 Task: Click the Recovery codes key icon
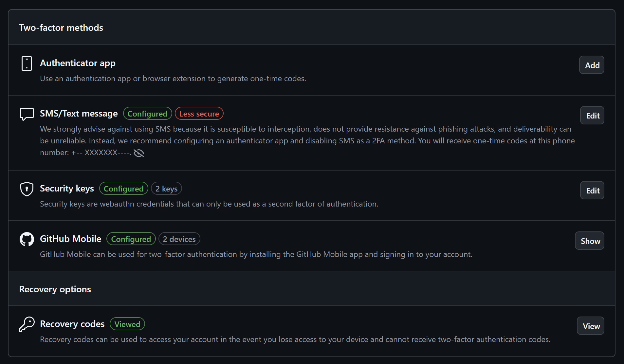(x=27, y=324)
